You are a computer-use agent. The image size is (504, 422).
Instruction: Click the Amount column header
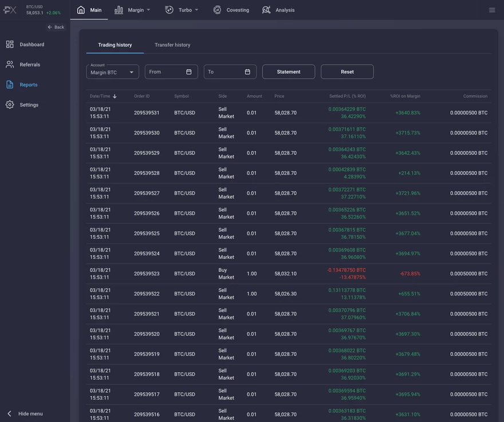(x=254, y=96)
